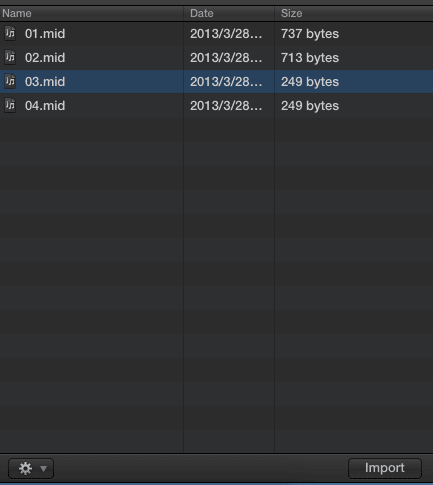Image resolution: width=433 pixels, height=485 pixels.
Task: Expand the gear menu dropdown arrow
Action: [43, 469]
